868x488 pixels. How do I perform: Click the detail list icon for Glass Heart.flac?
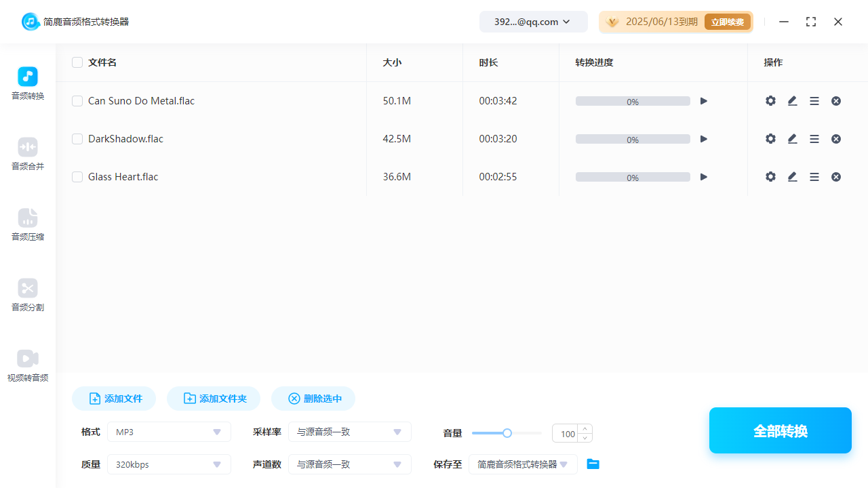(814, 176)
